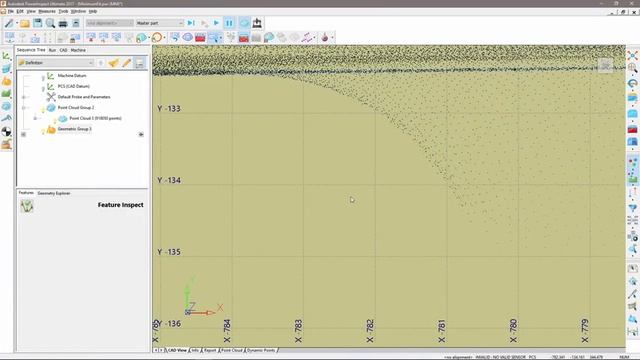Screen dimensions: 640x360
Task: Click the broom clean-up icon
Action: coord(113,63)
